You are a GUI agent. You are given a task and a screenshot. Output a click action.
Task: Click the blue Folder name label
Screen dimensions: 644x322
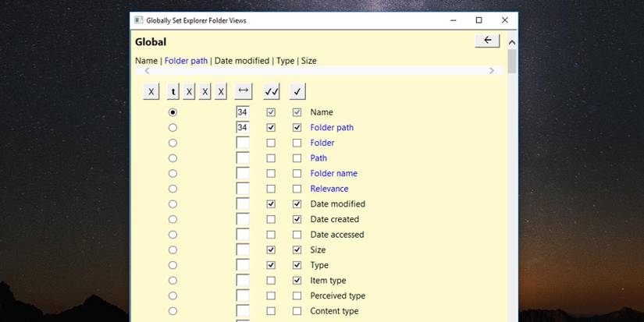click(x=334, y=173)
